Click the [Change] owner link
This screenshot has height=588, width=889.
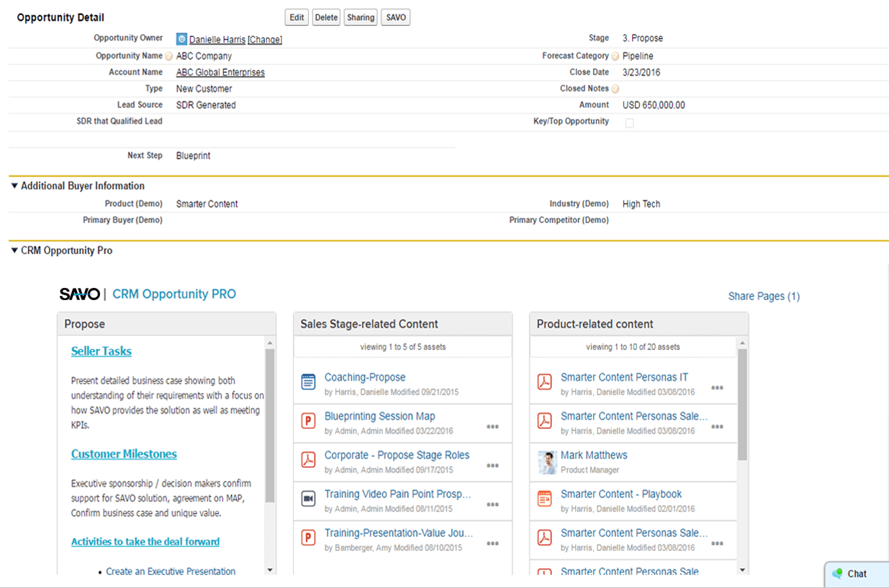click(265, 40)
